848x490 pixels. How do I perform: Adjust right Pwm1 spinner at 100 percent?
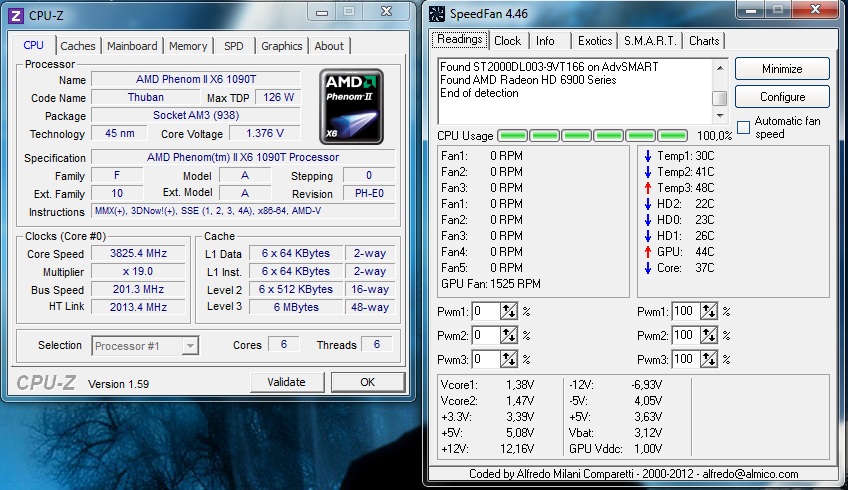click(708, 312)
